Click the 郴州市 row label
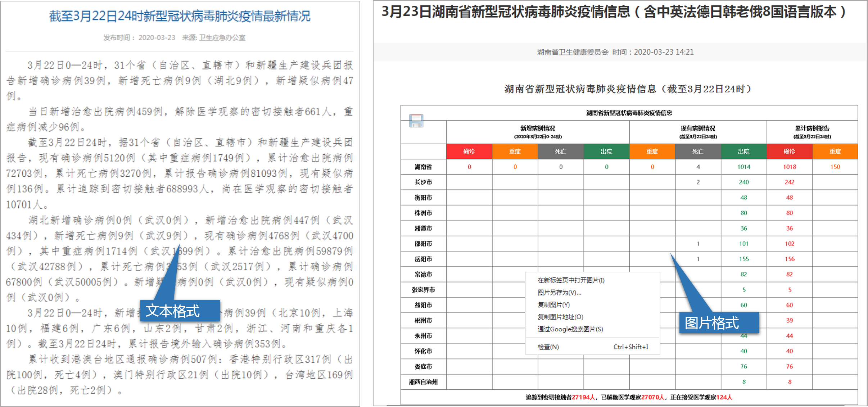This screenshot has height=407, width=868. (424, 321)
